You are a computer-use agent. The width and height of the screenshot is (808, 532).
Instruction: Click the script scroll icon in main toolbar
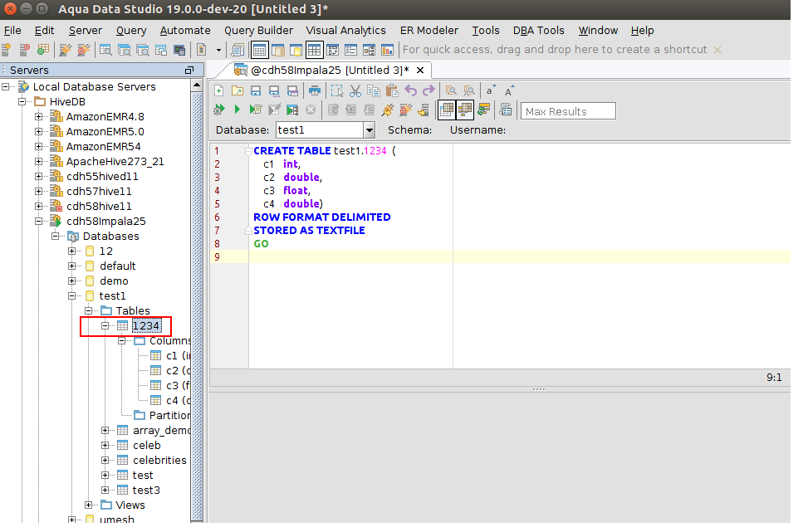[238, 50]
